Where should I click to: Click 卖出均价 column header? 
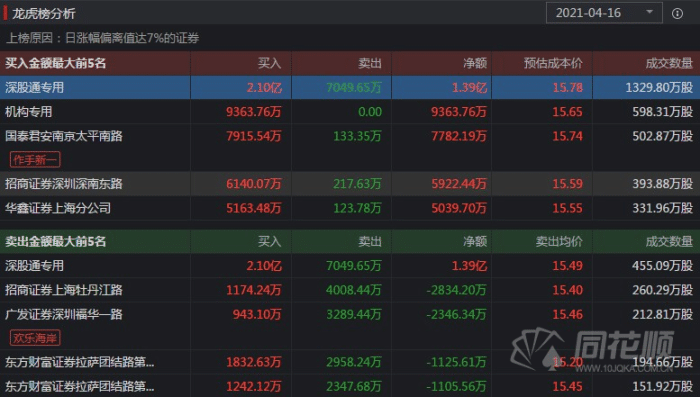coord(559,242)
